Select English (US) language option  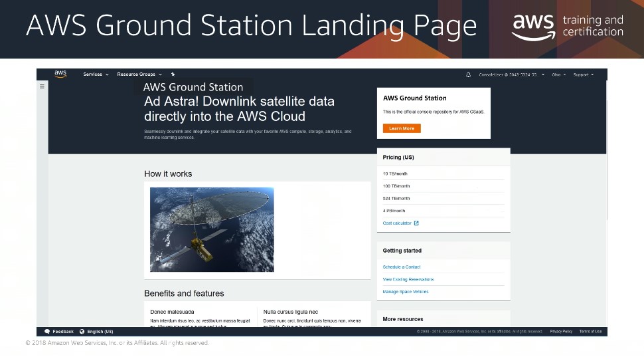tap(96, 332)
